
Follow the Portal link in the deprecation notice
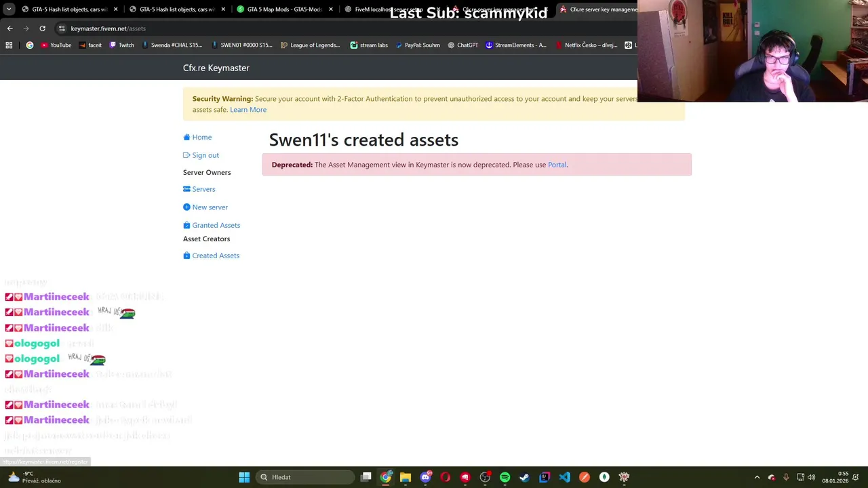(557, 165)
